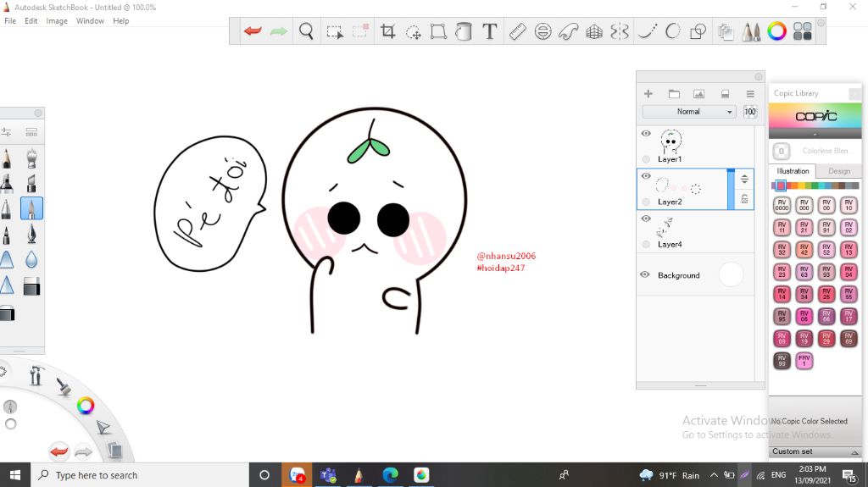Hide Layer1 using its eye icon
This screenshot has width=868, height=487.
(645, 133)
